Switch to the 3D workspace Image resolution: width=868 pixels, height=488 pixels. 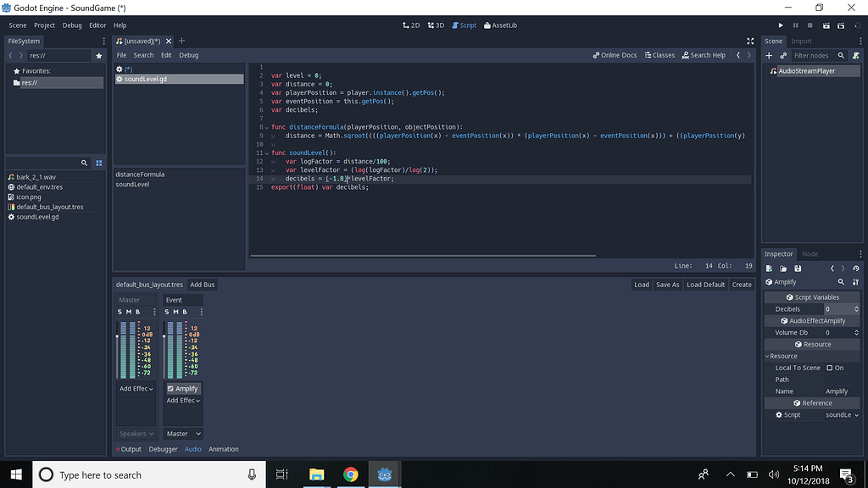(436, 25)
